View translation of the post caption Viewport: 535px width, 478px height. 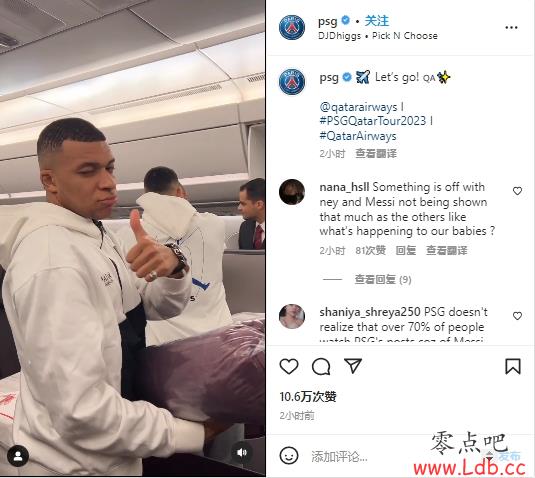point(376,154)
